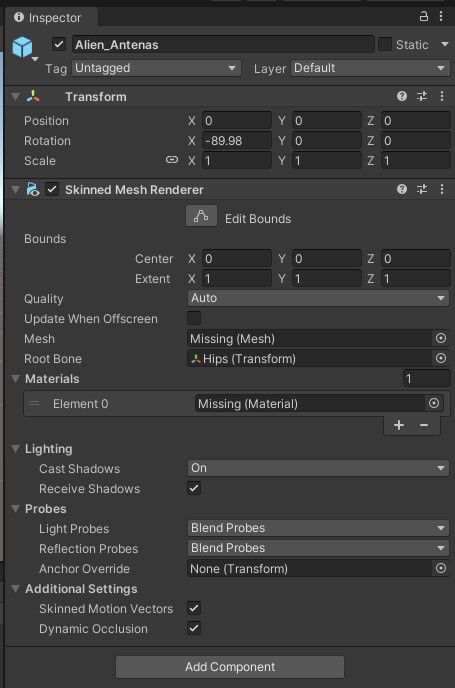Click the Bounds Center X field

[236, 258]
